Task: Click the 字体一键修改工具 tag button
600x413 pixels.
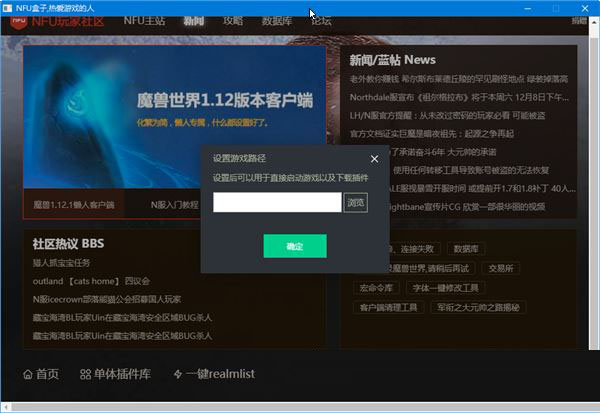Action: click(445, 288)
